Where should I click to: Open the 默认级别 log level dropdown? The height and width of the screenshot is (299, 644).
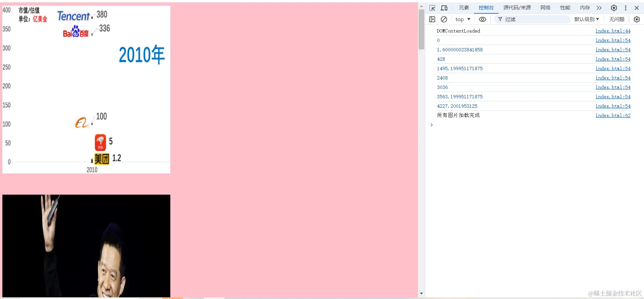587,19
